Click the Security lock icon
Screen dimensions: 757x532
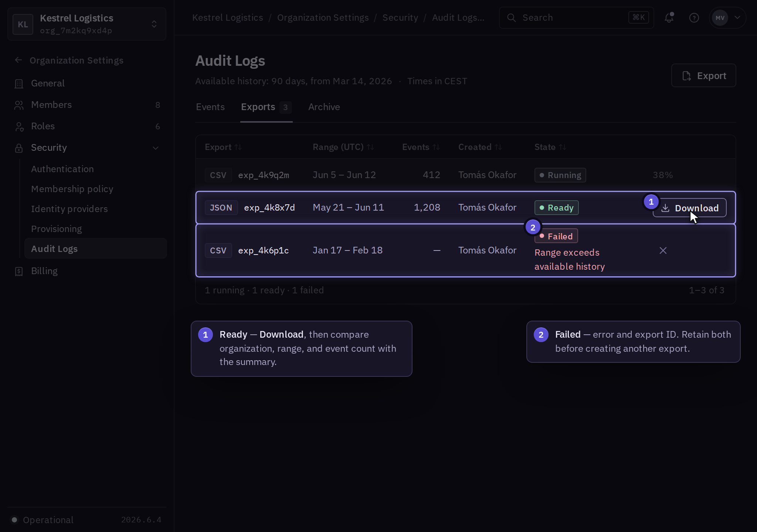pos(19,148)
